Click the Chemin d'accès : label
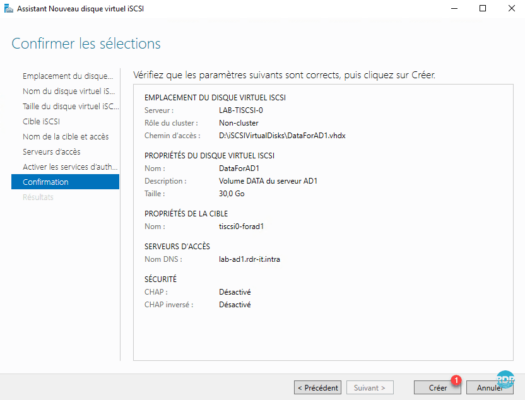The height and width of the screenshot is (400, 525). click(172, 136)
